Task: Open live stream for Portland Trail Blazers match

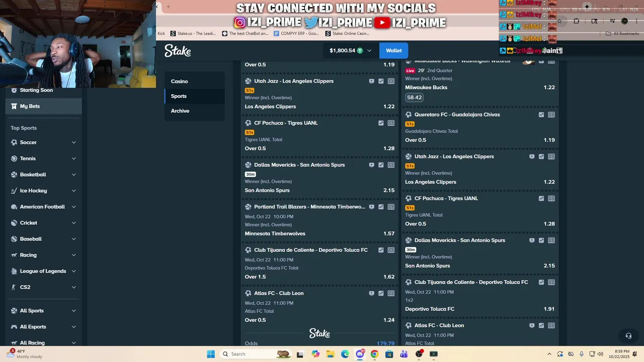Action: pyautogui.click(x=372, y=207)
